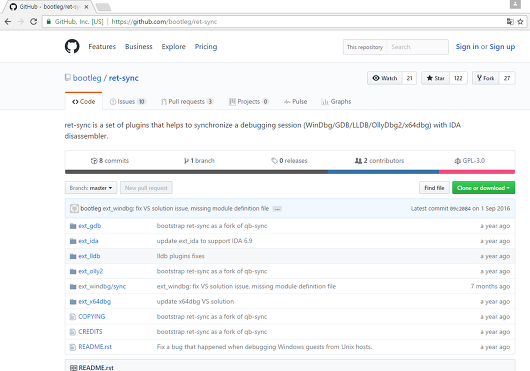Click the ext_ida folder icon

[x=73, y=241]
